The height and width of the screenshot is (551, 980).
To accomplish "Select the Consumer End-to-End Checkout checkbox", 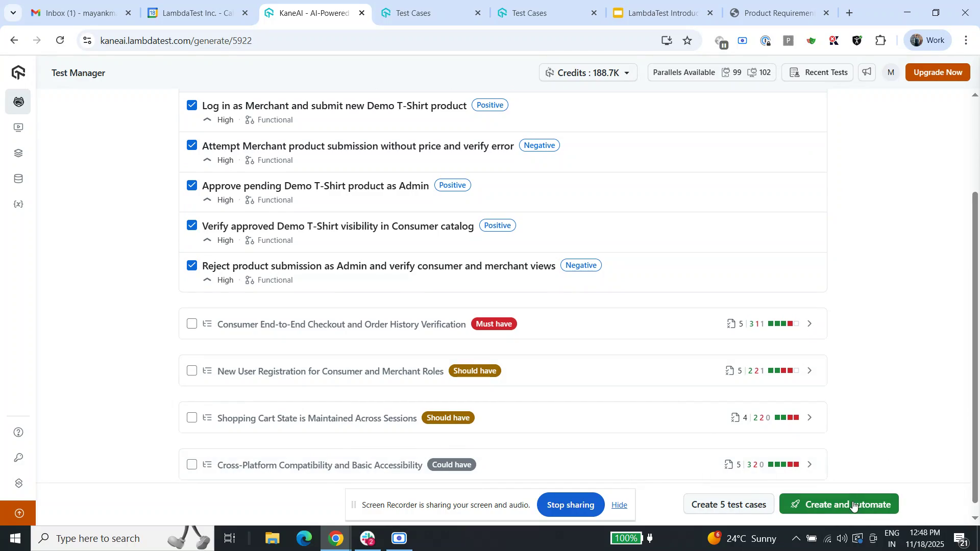I will coord(191,323).
